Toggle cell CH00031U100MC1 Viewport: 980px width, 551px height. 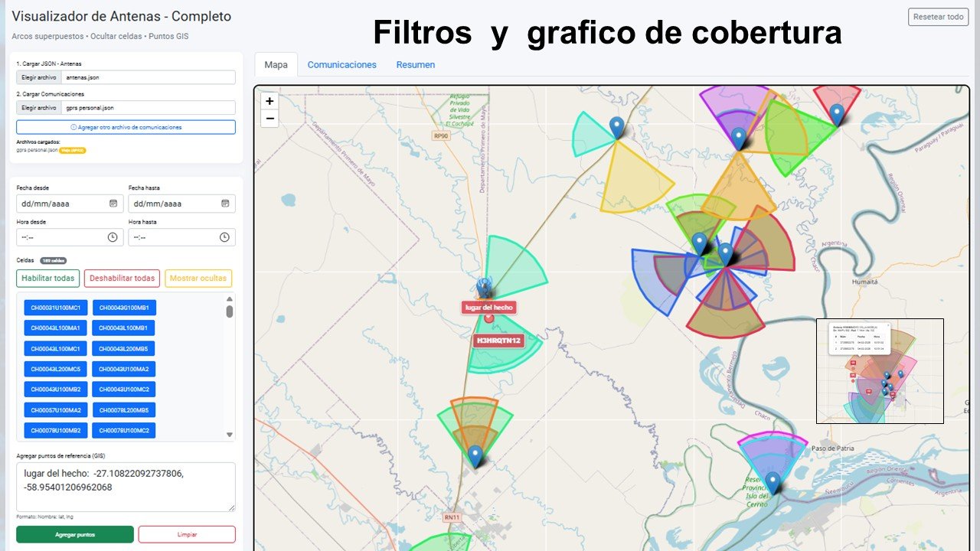click(x=56, y=308)
